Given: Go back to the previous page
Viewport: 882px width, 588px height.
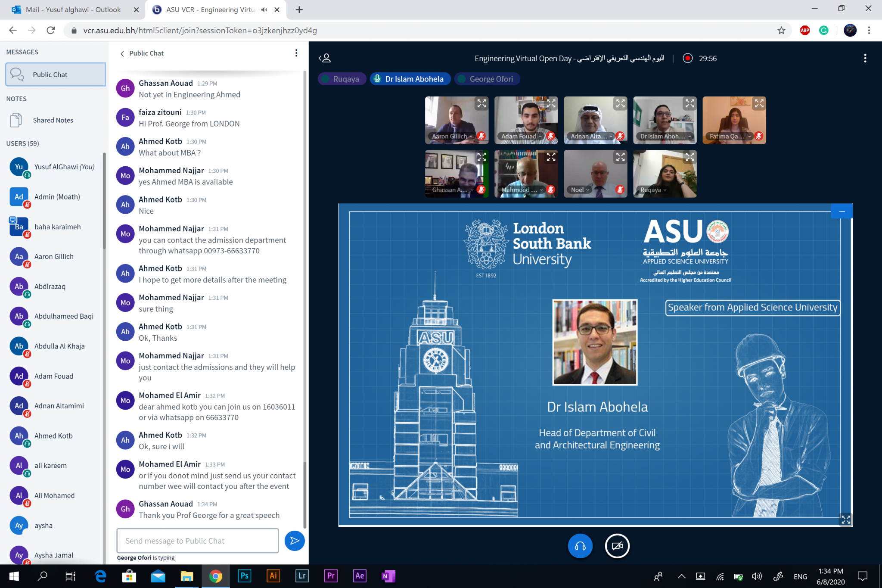Looking at the screenshot, I should tap(13, 30).
